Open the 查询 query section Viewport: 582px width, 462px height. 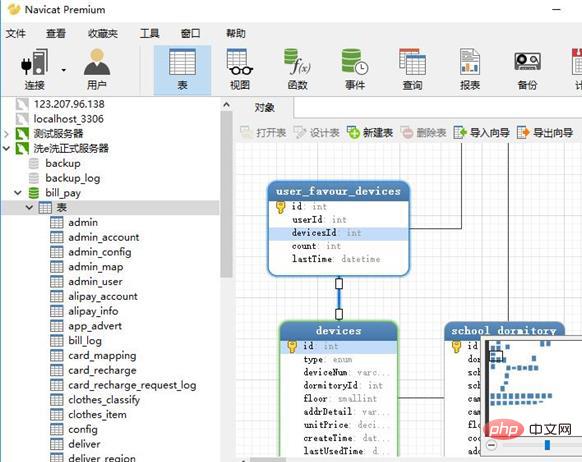412,69
